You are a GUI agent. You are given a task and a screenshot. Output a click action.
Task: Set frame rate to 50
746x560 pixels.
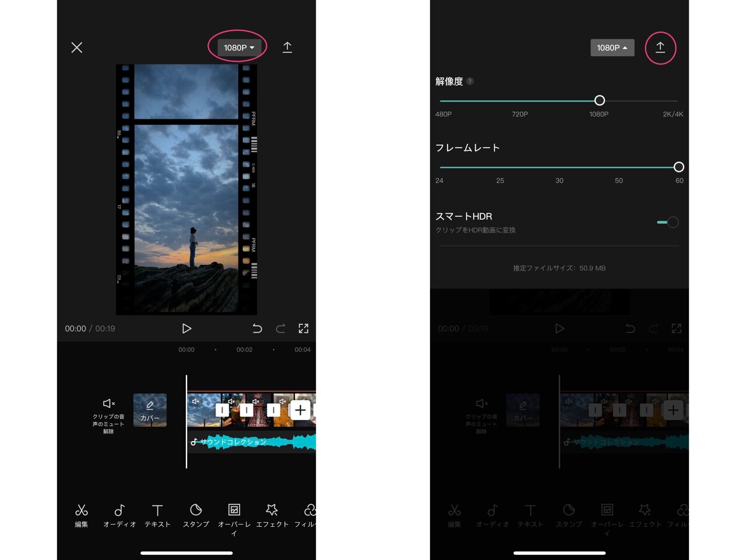pyautogui.click(x=619, y=181)
